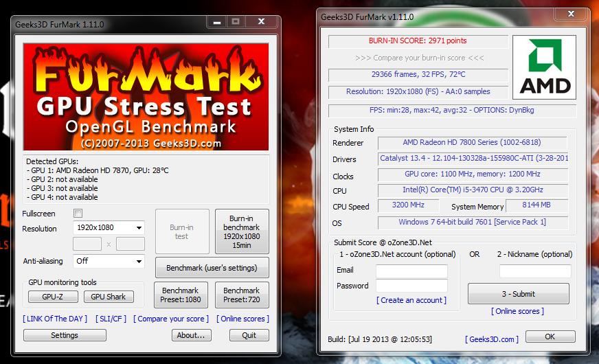Open the About... dialog

(192, 335)
